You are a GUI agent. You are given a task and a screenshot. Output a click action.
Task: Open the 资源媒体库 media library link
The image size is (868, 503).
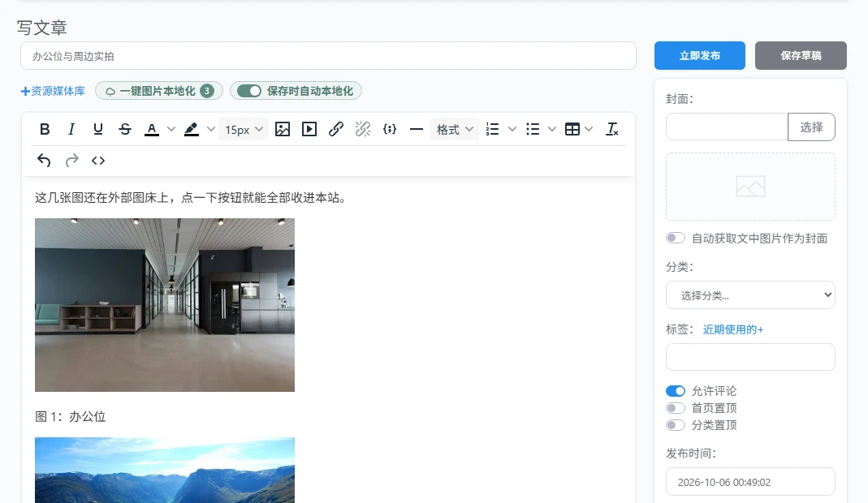[x=53, y=91]
